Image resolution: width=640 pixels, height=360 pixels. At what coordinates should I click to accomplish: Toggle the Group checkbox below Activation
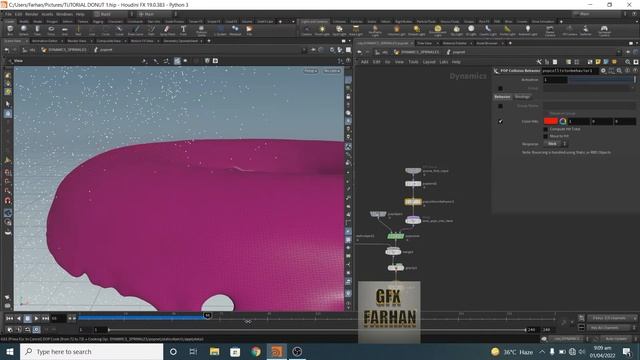point(500,88)
